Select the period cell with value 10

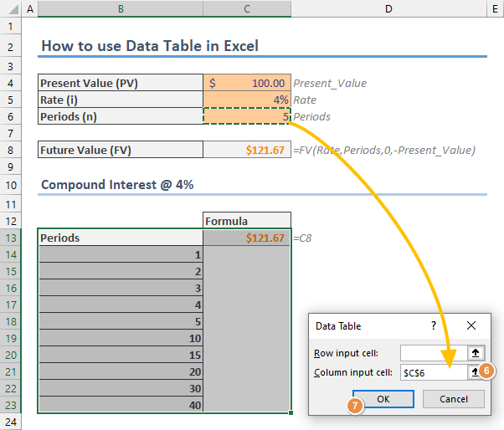tap(121, 338)
